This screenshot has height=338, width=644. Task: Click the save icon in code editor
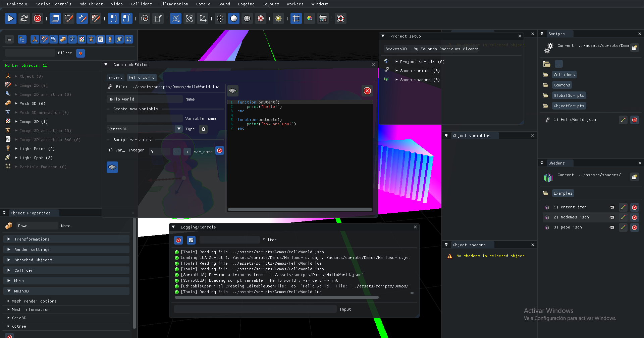[233, 91]
